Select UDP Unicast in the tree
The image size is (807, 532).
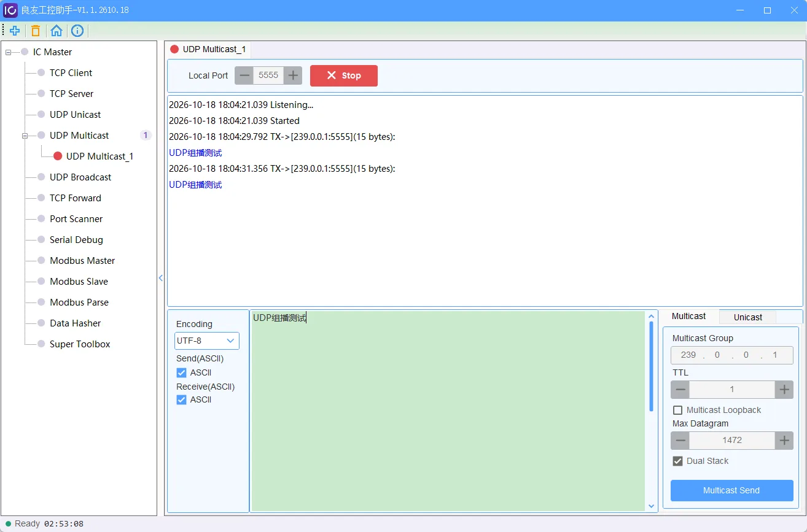[75, 114]
